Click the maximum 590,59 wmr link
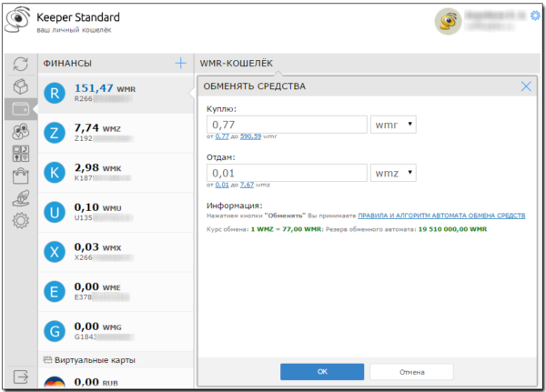This screenshot has height=392, width=546. pos(250,136)
